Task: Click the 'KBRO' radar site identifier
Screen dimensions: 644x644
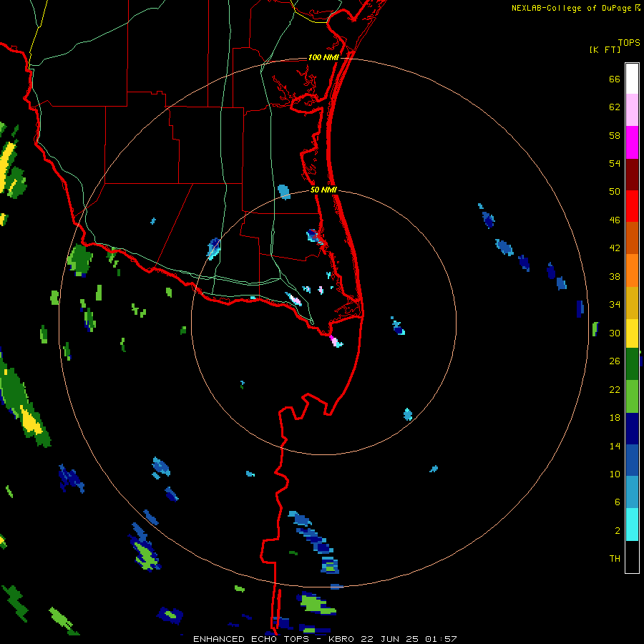Action: (x=342, y=639)
